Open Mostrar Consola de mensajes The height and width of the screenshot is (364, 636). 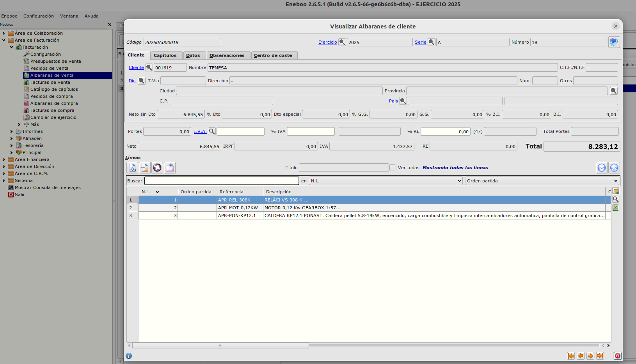point(48,187)
